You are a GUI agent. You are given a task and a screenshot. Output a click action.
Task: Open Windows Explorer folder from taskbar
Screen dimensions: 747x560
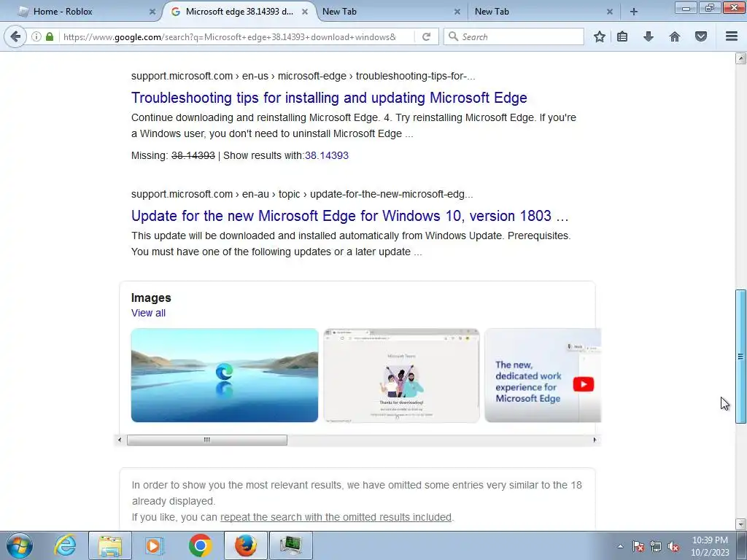point(110,545)
